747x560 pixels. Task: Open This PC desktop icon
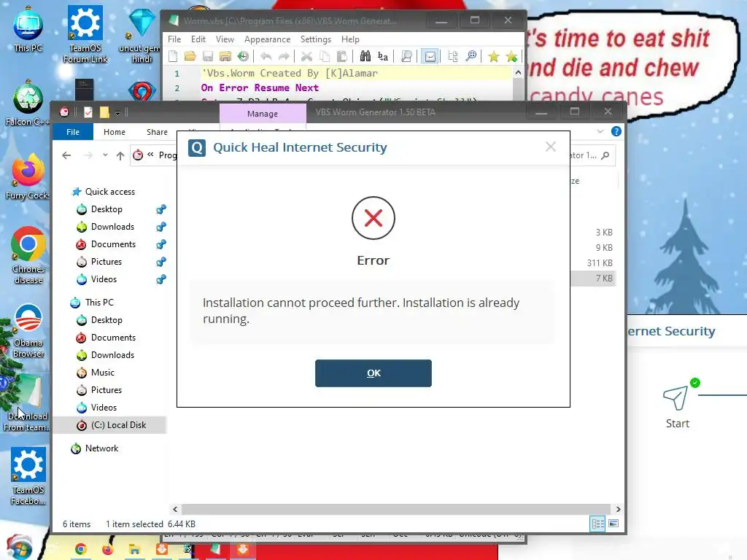pyautogui.click(x=28, y=29)
